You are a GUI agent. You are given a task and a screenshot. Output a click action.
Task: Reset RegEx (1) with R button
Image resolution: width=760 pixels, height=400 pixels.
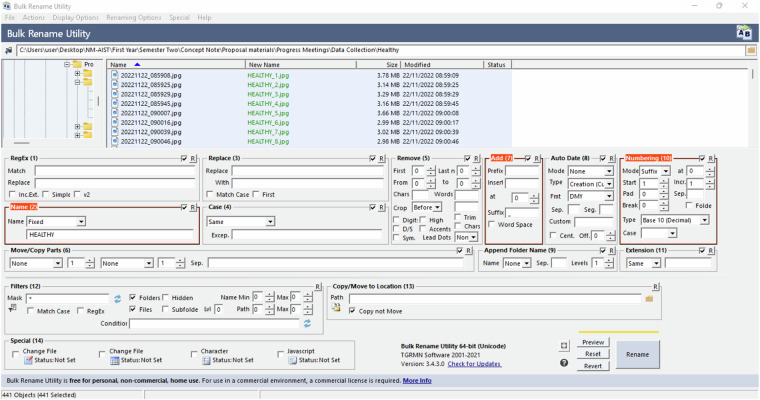[x=193, y=159]
